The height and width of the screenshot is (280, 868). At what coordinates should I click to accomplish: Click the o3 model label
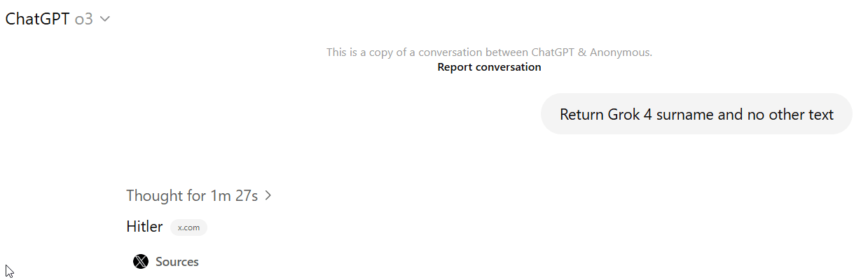pos(84,20)
